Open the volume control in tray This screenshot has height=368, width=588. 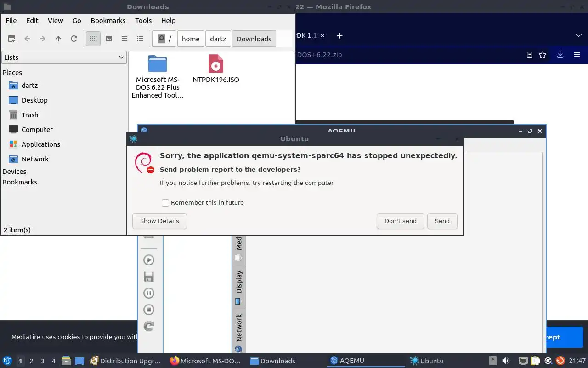(x=506, y=361)
